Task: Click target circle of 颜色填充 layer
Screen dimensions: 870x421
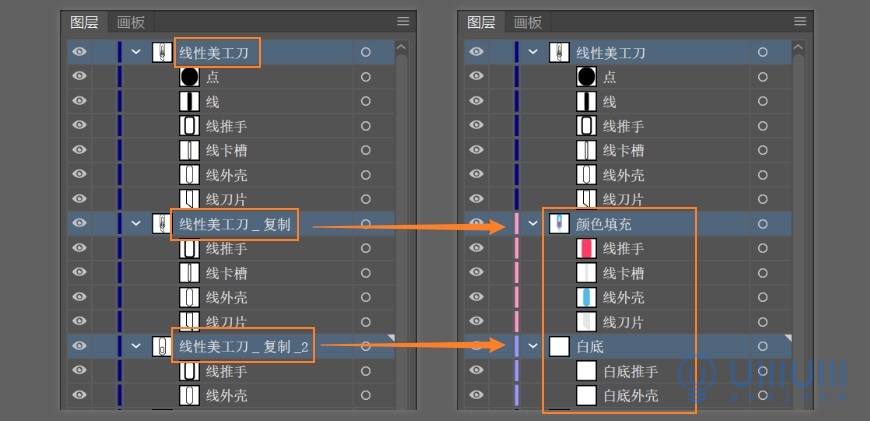Action: point(762,224)
